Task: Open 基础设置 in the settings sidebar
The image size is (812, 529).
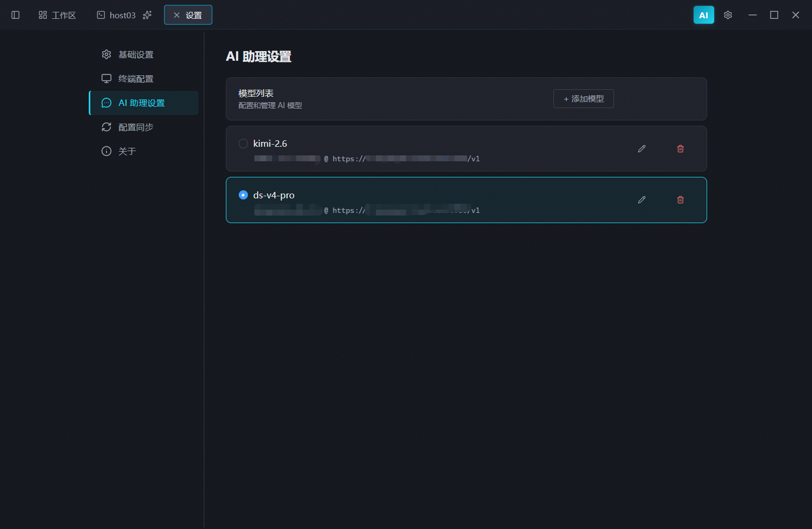Action: (144, 54)
